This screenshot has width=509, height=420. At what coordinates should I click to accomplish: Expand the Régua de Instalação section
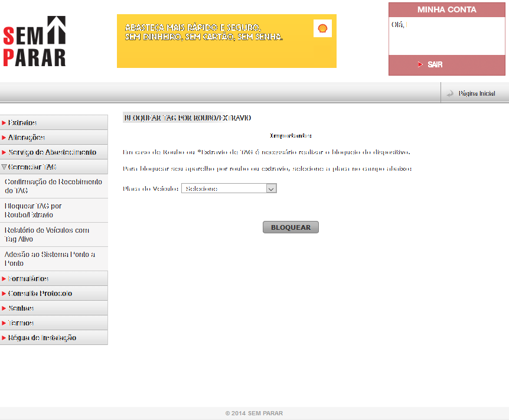[x=54, y=337]
